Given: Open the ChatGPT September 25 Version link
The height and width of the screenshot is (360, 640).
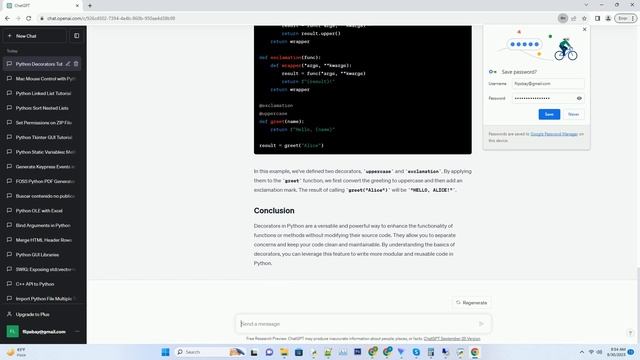Looking at the screenshot, I should (452, 339).
